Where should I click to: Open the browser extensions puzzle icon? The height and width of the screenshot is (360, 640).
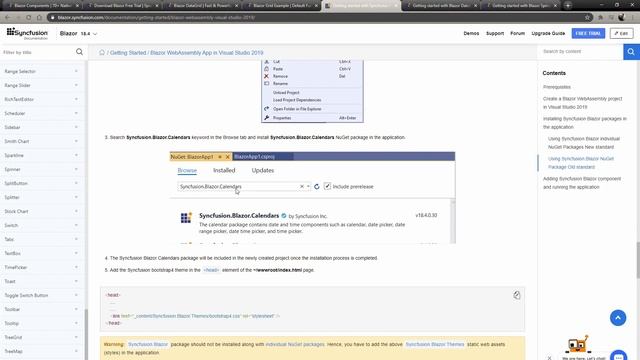(600, 18)
